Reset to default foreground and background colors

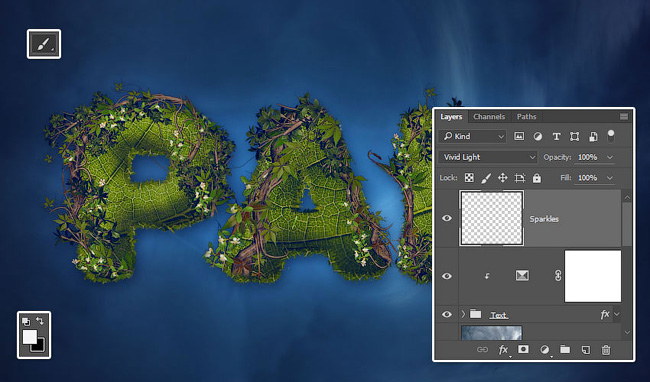(x=26, y=321)
